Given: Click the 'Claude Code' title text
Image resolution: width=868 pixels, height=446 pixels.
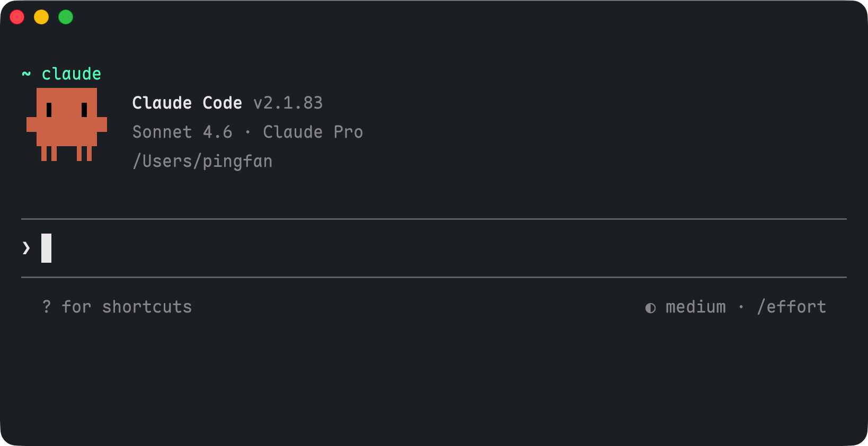Looking at the screenshot, I should [187, 103].
